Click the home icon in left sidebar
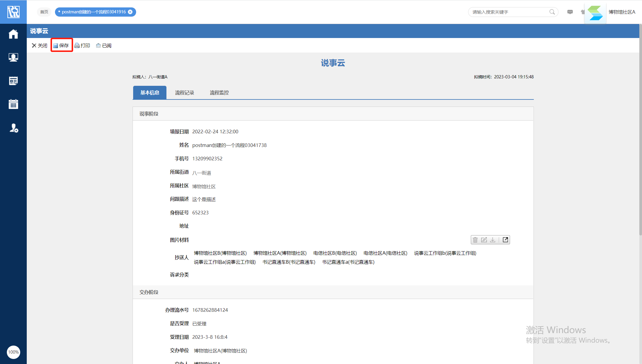The width and height of the screenshot is (642, 364). 13,34
